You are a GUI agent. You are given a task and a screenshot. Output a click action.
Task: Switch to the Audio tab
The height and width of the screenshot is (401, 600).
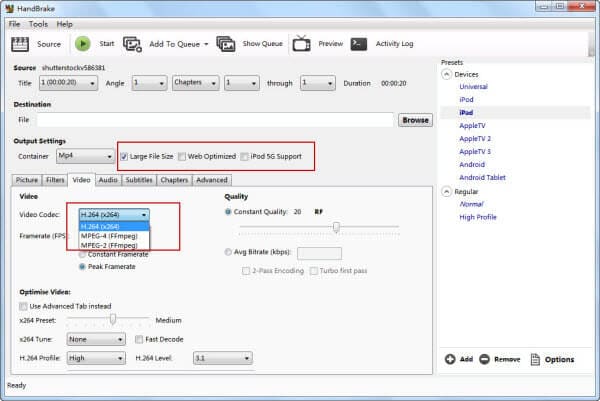[108, 180]
